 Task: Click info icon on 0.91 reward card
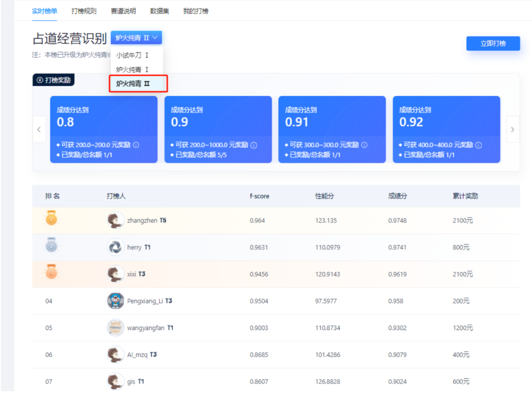364,145
